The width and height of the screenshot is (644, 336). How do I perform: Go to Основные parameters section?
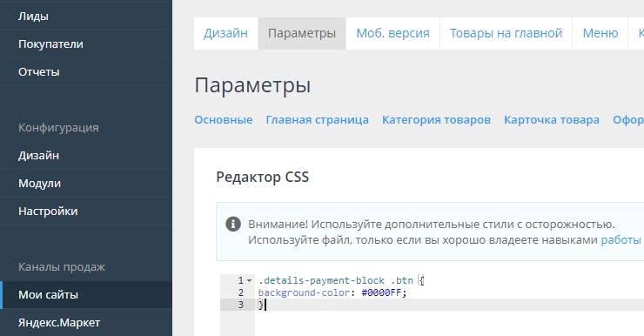pyautogui.click(x=224, y=120)
